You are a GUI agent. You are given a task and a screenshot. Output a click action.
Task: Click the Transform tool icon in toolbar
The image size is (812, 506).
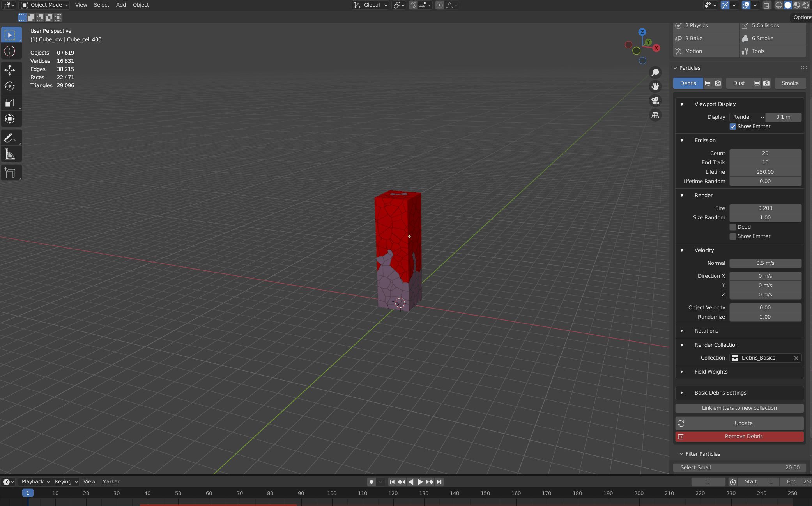[10, 119]
